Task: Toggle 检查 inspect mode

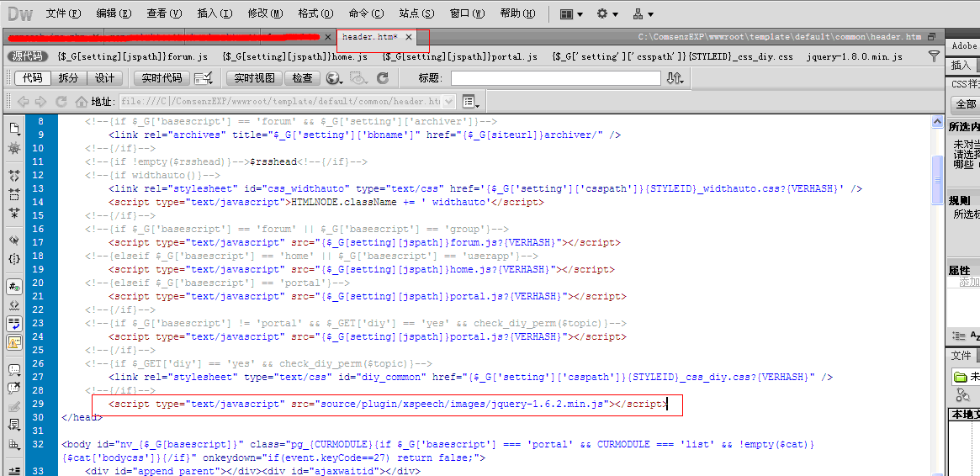Action: click(x=303, y=78)
